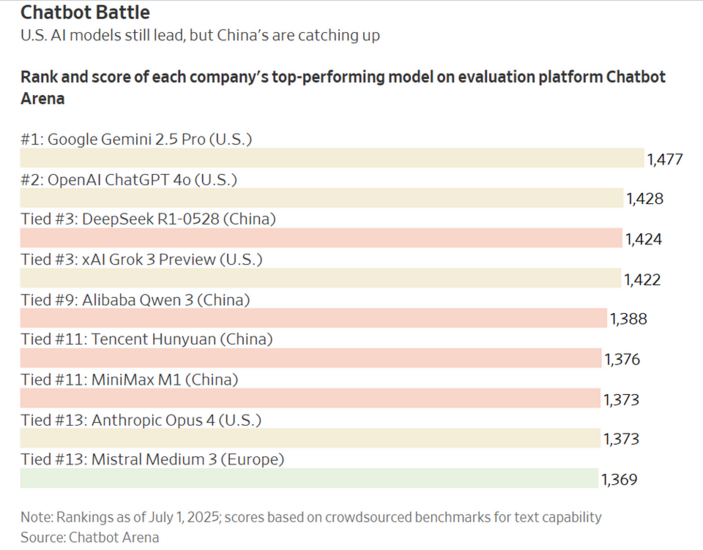Click the 1,388 score label
This screenshot has width=703, height=550.
tap(629, 319)
